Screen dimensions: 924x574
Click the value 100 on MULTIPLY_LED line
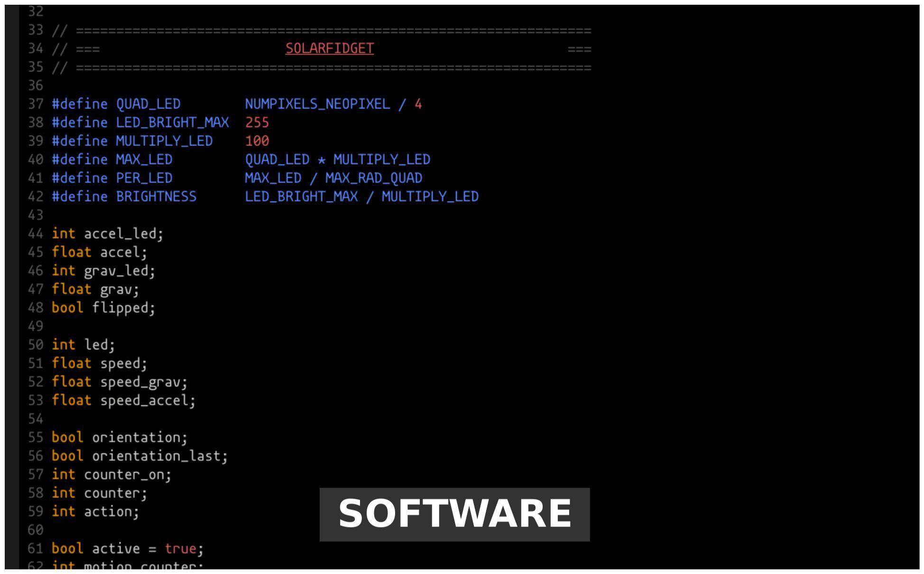(257, 141)
